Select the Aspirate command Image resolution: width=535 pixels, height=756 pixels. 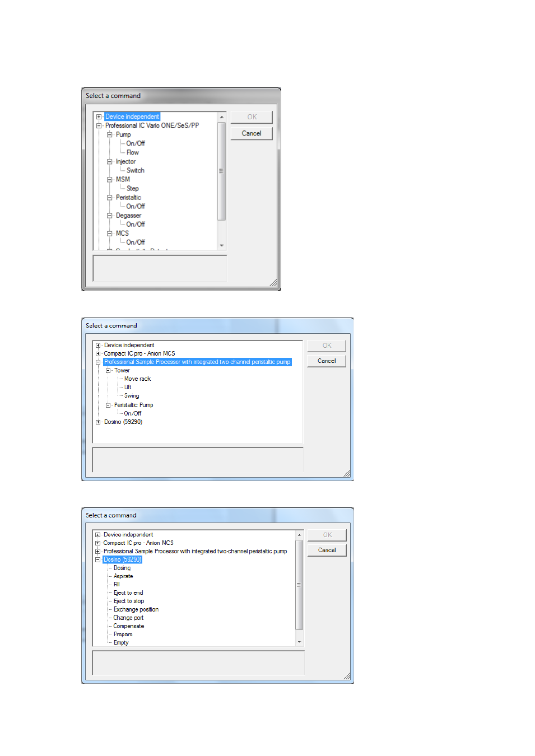[123, 576]
